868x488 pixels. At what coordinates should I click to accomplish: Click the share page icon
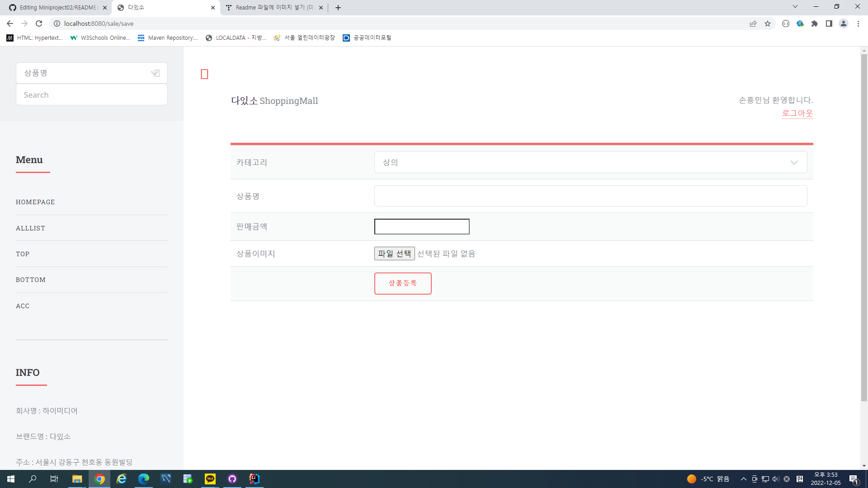753,23
